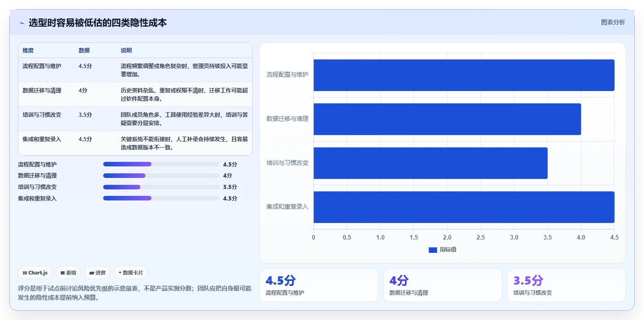Viewport: 644px width, 320px height.
Task: Click the description starting 历史资料杂乱
Action: 184,94
